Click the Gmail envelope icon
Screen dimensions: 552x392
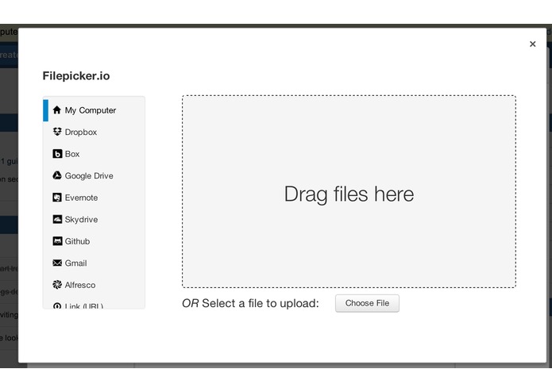point(57,263)
